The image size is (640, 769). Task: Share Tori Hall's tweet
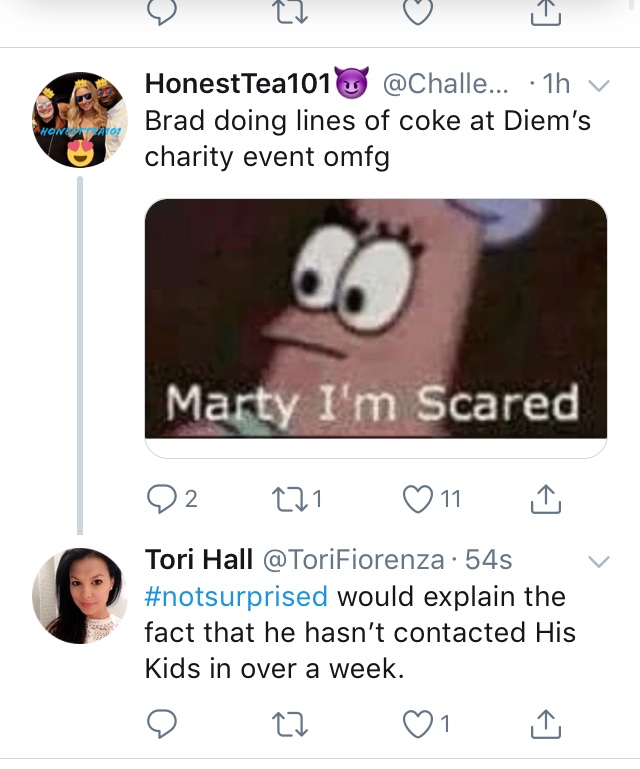pyautogui.click(x=546, y=723)
